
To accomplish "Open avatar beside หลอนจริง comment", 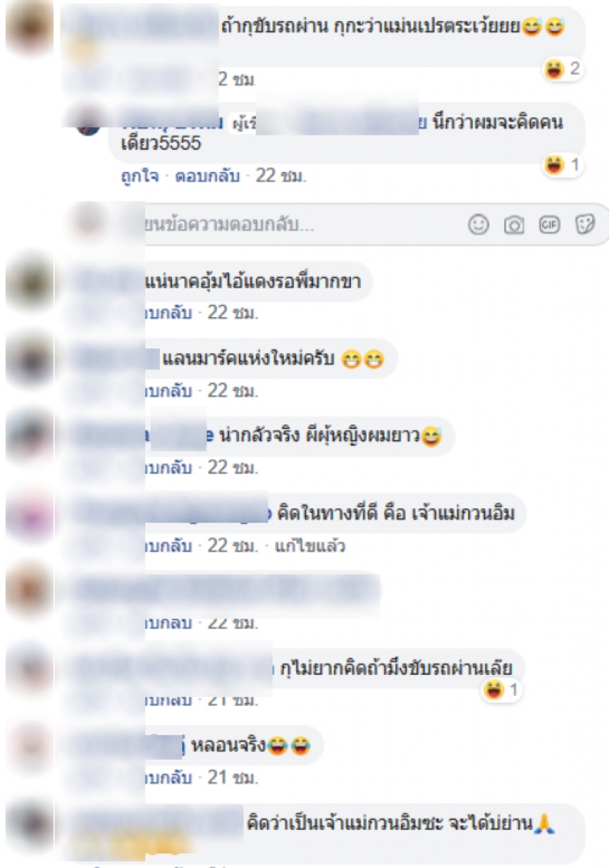I will 30,747.
